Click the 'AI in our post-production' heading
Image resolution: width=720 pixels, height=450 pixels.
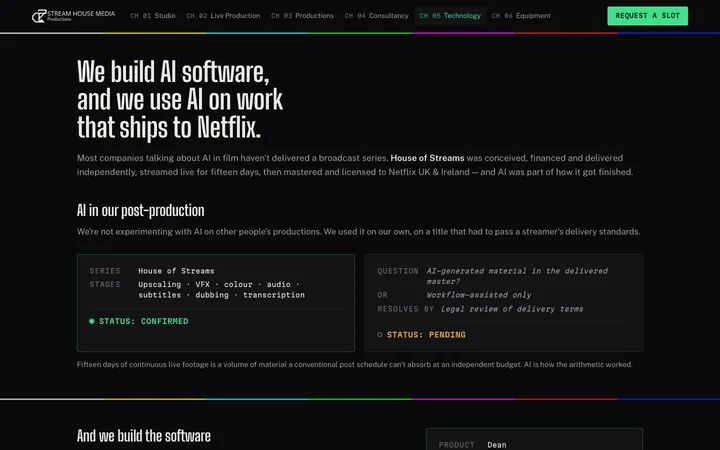point(141,210)
